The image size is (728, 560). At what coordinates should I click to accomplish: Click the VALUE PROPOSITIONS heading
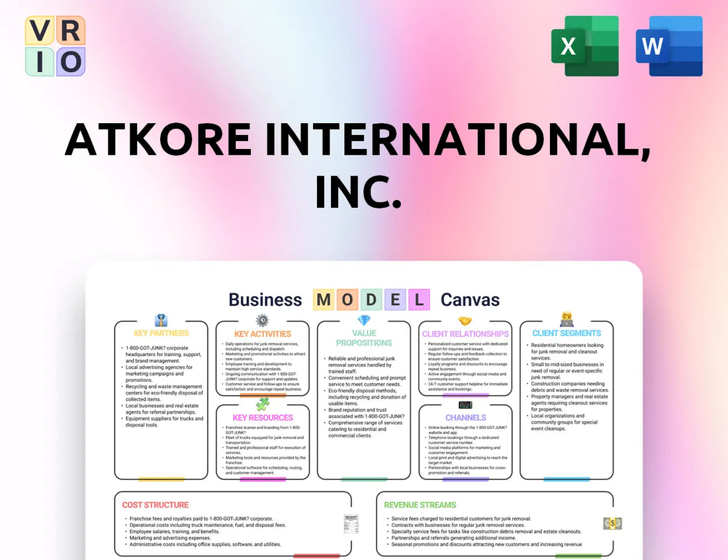point(364,338)
